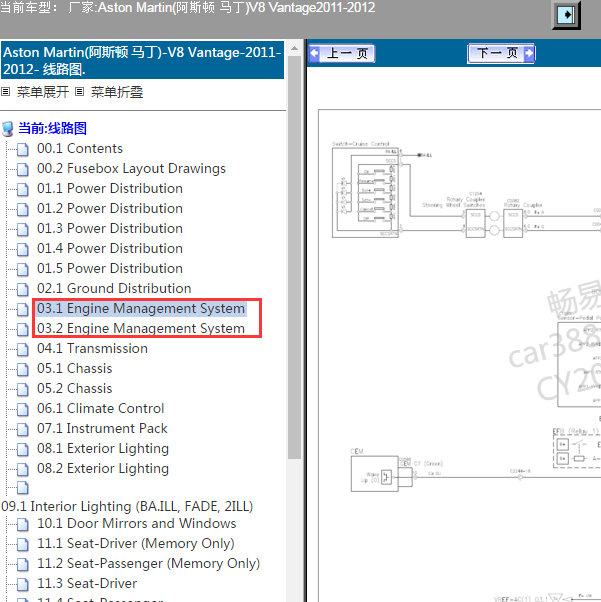Open 11.2 Seat-Passenger (Memory Only)
601x602 pixels.
click(149, 564)
